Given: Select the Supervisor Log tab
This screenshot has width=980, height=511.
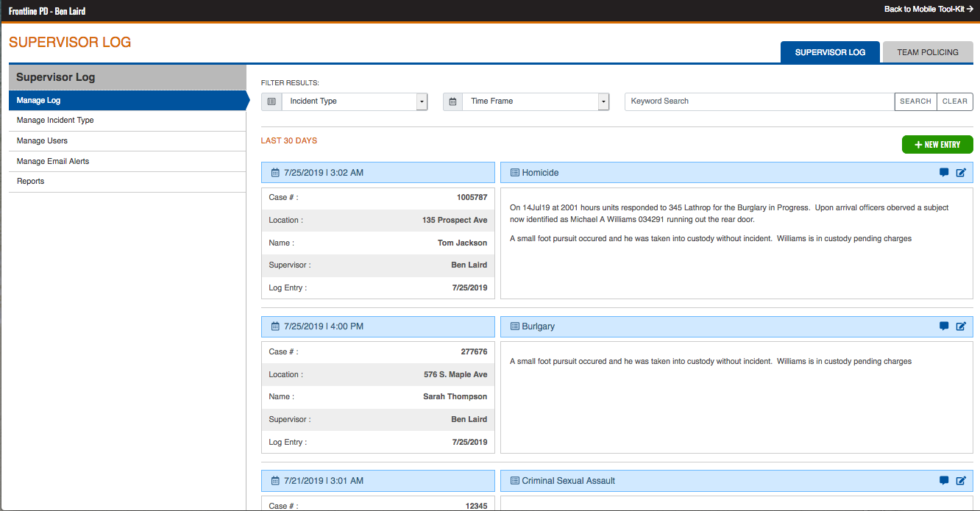Looking at the screenshot, I should click(830, 52).
